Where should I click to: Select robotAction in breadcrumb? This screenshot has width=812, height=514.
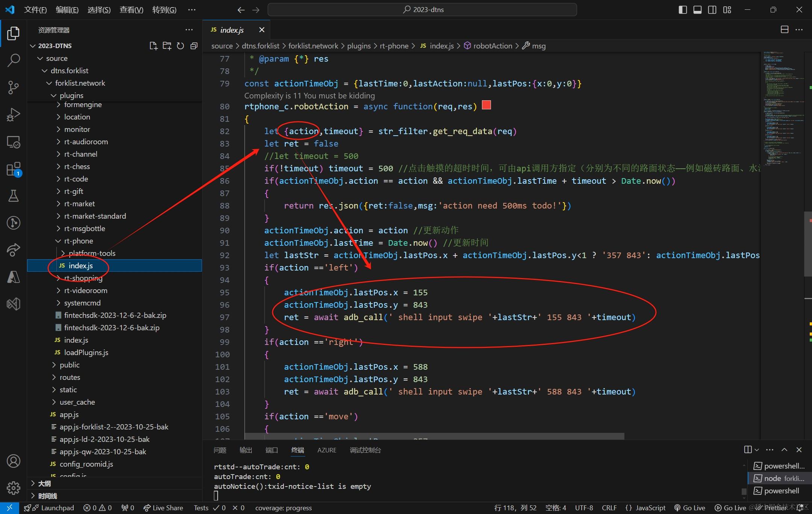[x=488, y=46]
